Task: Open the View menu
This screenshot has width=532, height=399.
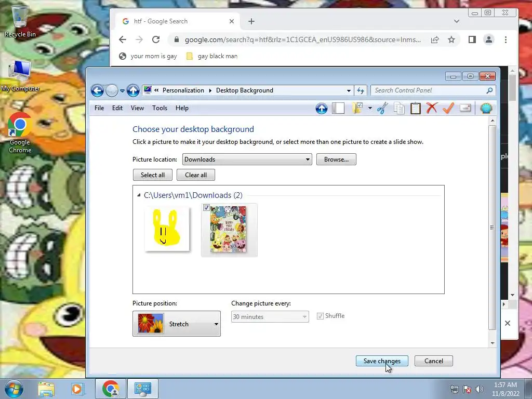Action: click(137, 108)
